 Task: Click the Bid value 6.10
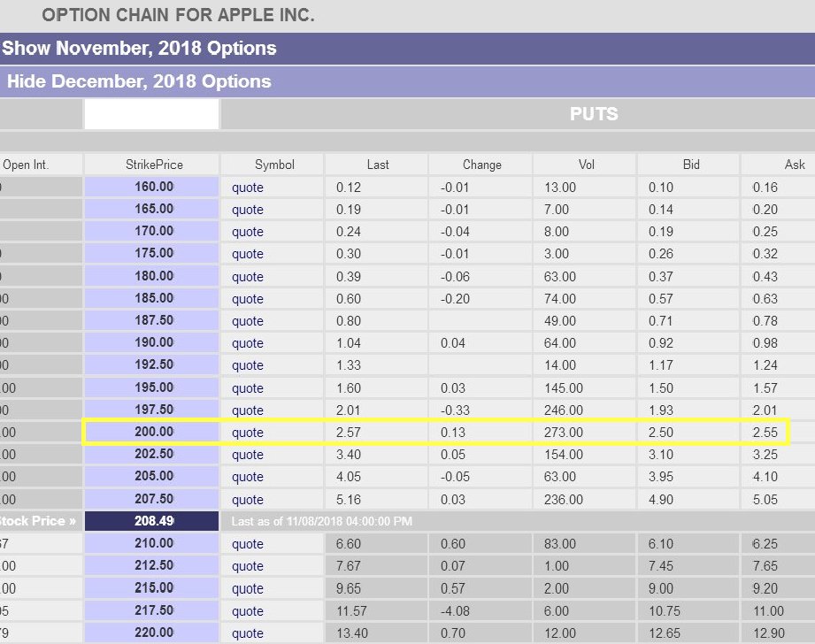point(661,544)
